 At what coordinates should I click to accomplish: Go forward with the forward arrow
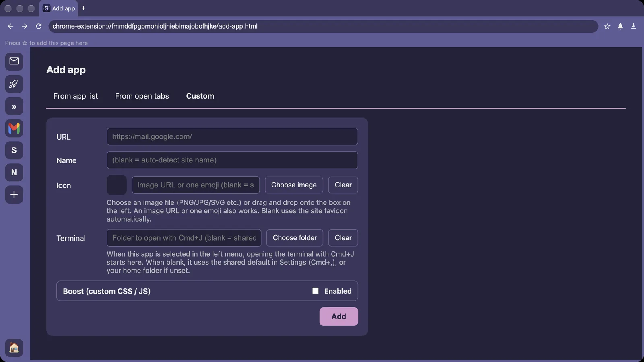[25, 26]
